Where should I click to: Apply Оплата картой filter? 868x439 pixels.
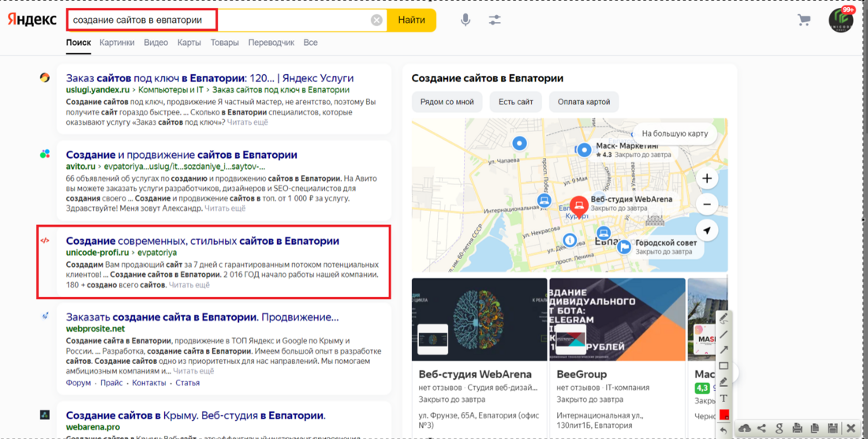tap(583, 102)
